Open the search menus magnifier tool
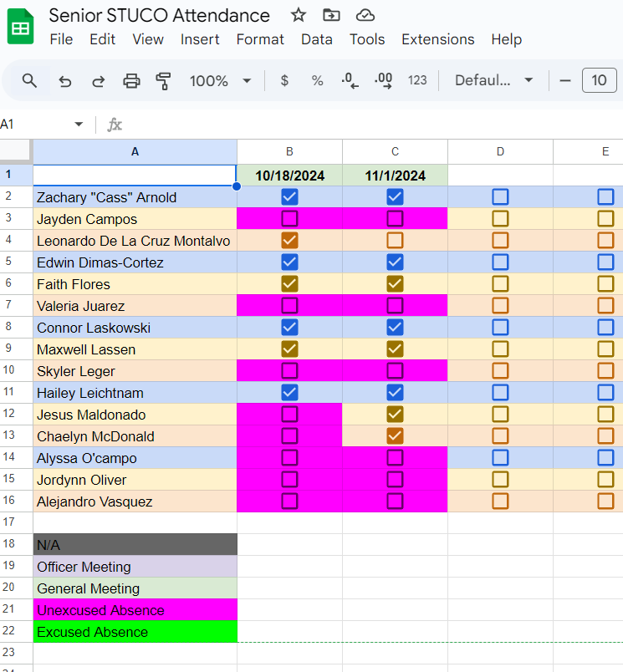 (x=29, y=80)
